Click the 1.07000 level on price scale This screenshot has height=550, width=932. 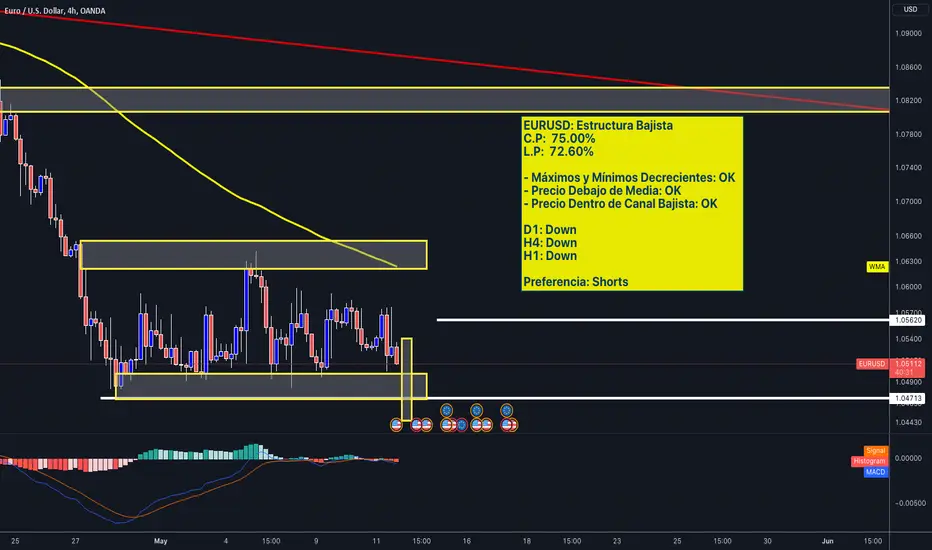[x=908, y=202]
